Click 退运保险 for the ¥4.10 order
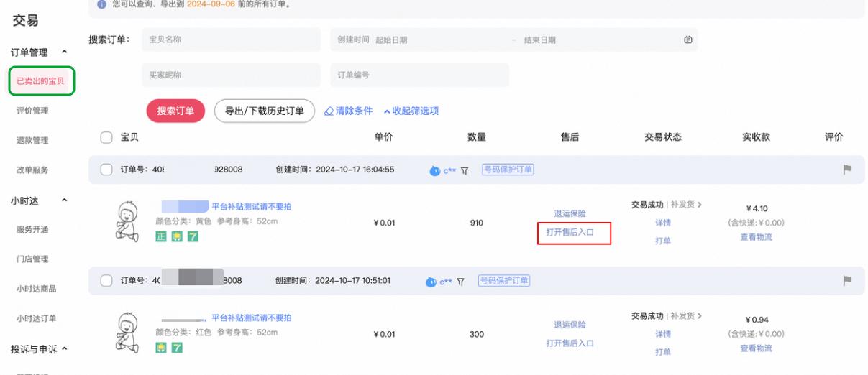 click(x=570, y=213)
